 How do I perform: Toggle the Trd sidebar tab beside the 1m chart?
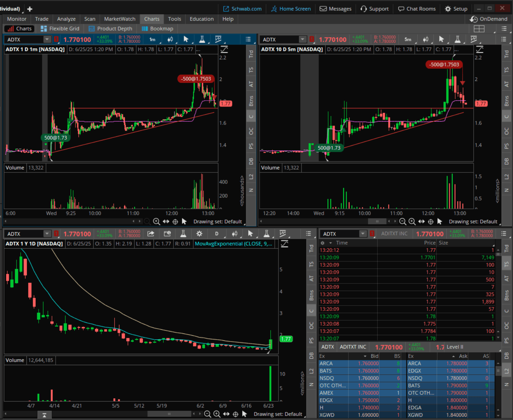click(251, 54)
